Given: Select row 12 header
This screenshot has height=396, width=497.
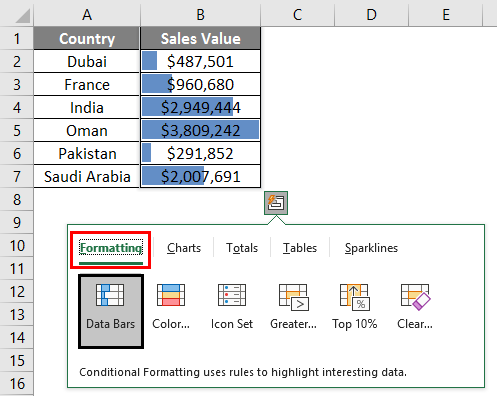Looking at the screenshot, I should [17, 291].
